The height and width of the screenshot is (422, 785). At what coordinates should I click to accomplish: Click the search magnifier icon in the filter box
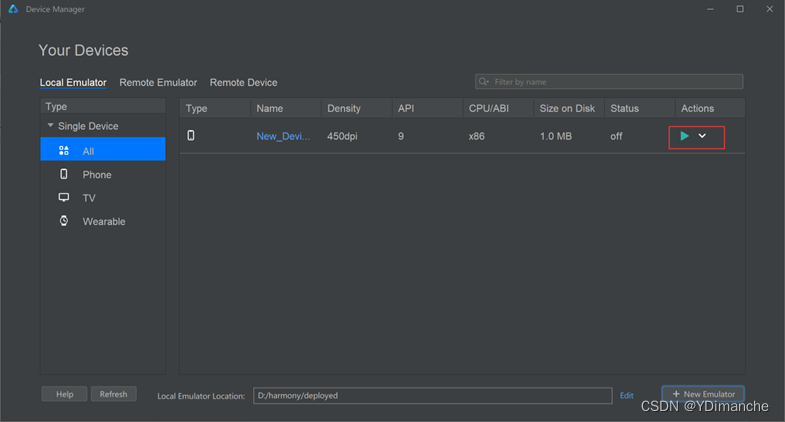click(x=483, y=82)
